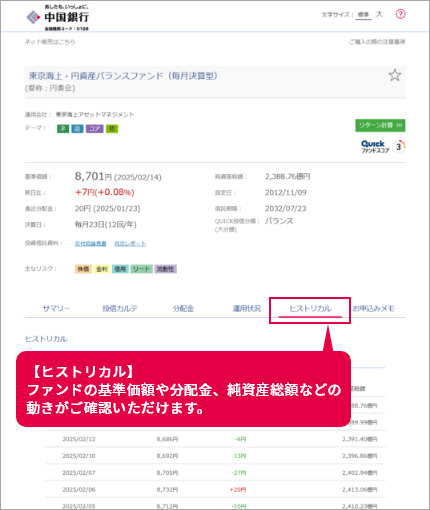
Task: Click the 20円 (2025/01/23) 分配金 value
Action: click(x=107, y=209)
